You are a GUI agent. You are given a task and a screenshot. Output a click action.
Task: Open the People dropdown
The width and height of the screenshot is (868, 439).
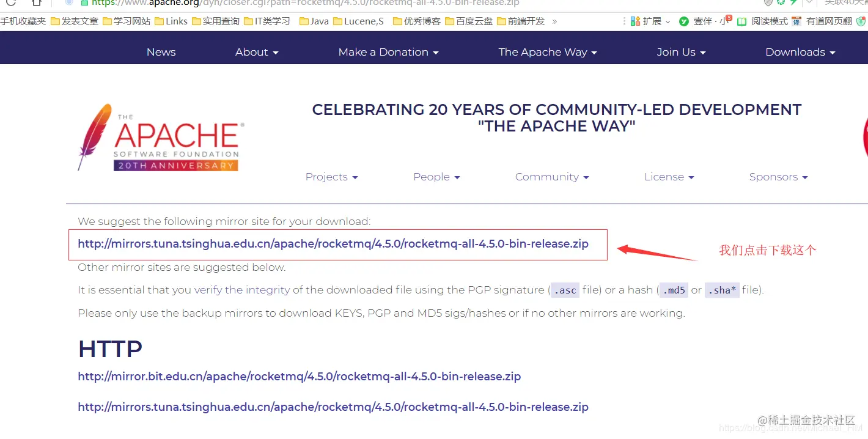point(436,177)
